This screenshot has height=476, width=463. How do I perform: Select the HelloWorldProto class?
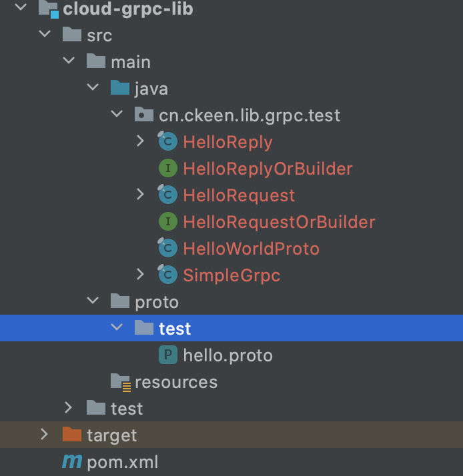pos(252,248)
